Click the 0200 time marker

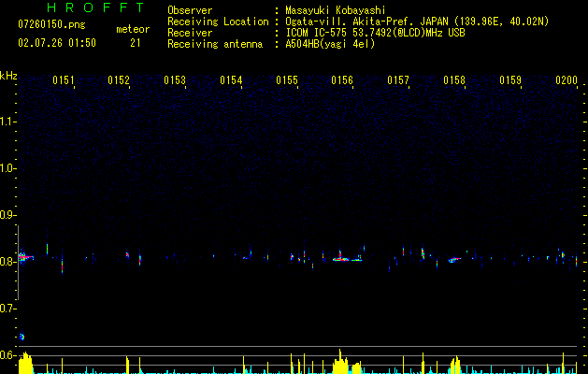pos(566,80)
